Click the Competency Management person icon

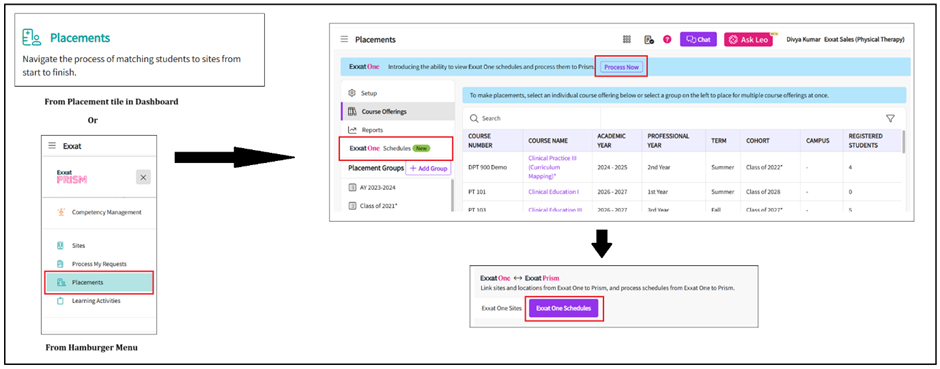(60, 212)
